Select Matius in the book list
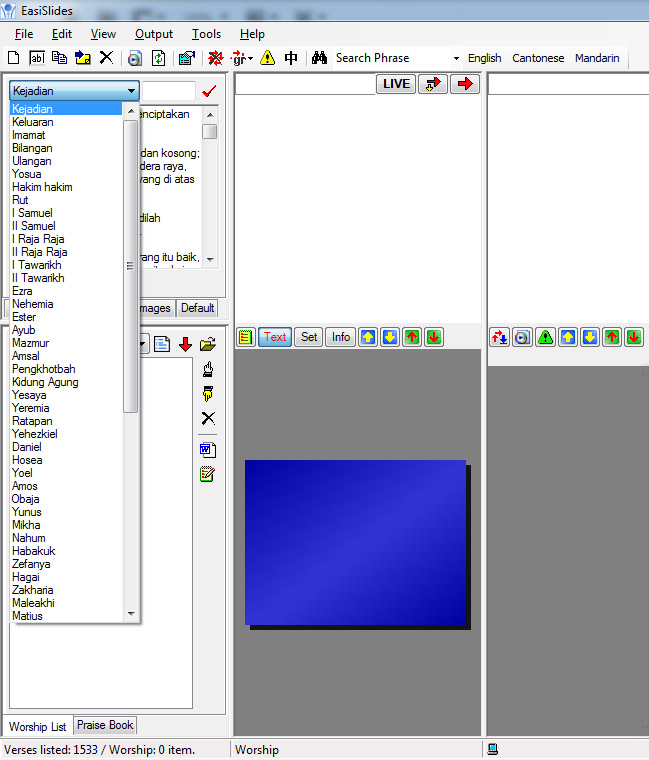 coord(66,616)
